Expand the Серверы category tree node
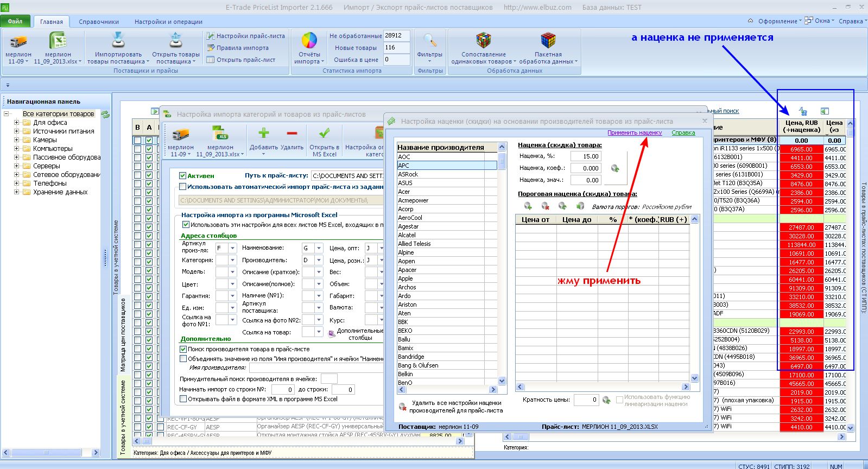 point(16,166)
